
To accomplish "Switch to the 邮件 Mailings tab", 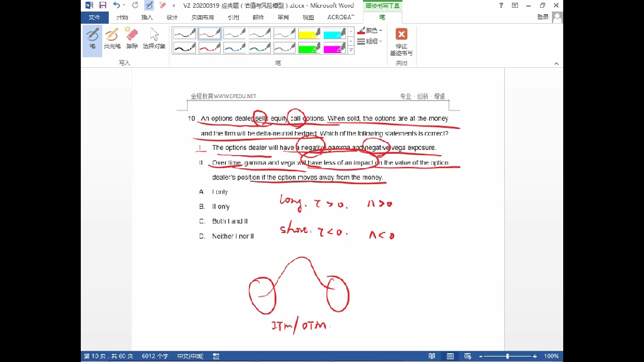I will (x=258, y=17).
